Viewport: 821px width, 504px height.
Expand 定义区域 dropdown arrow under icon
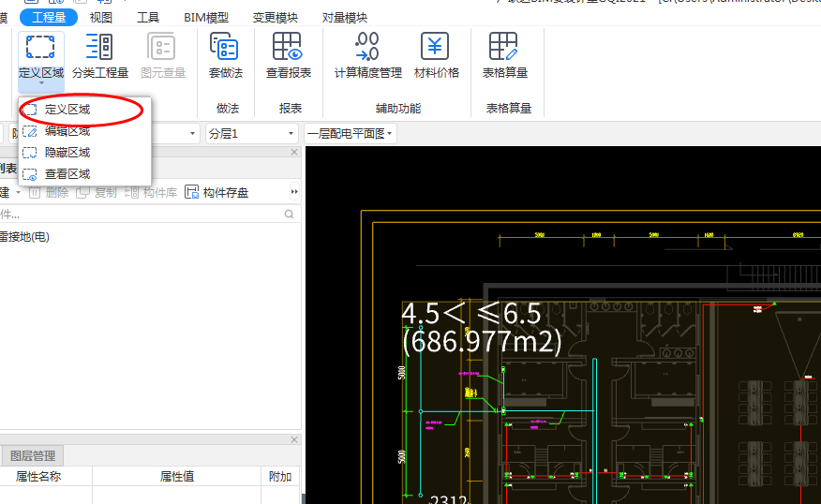(x=41, y=83)
